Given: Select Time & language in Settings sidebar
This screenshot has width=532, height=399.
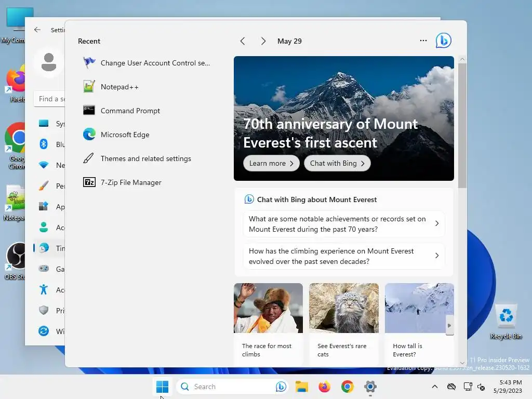Looking at the screenshot, I should click(50, 248).
